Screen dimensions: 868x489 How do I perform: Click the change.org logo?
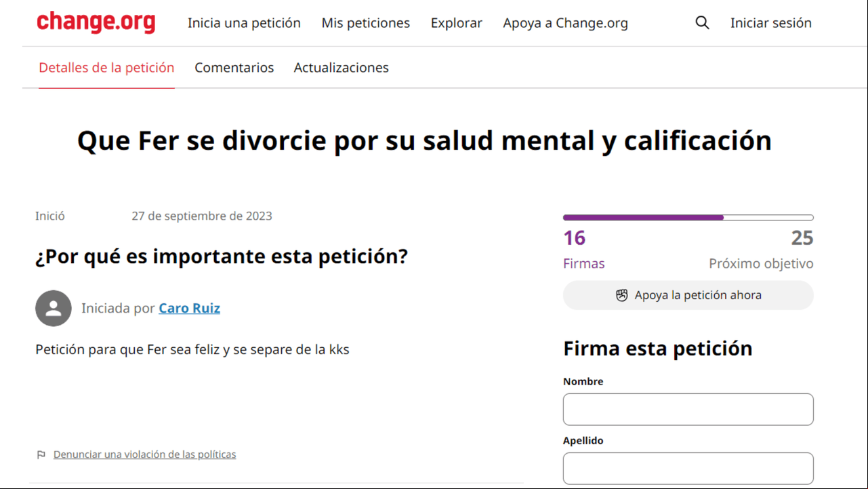[96, 22]
